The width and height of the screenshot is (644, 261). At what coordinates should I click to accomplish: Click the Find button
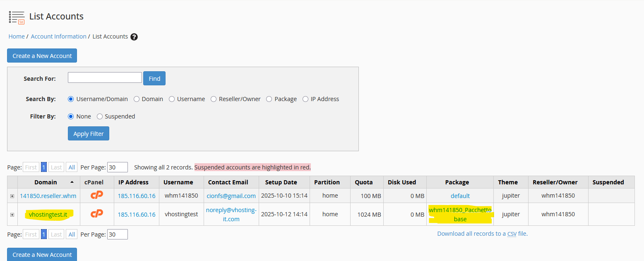tap(154, 79)
